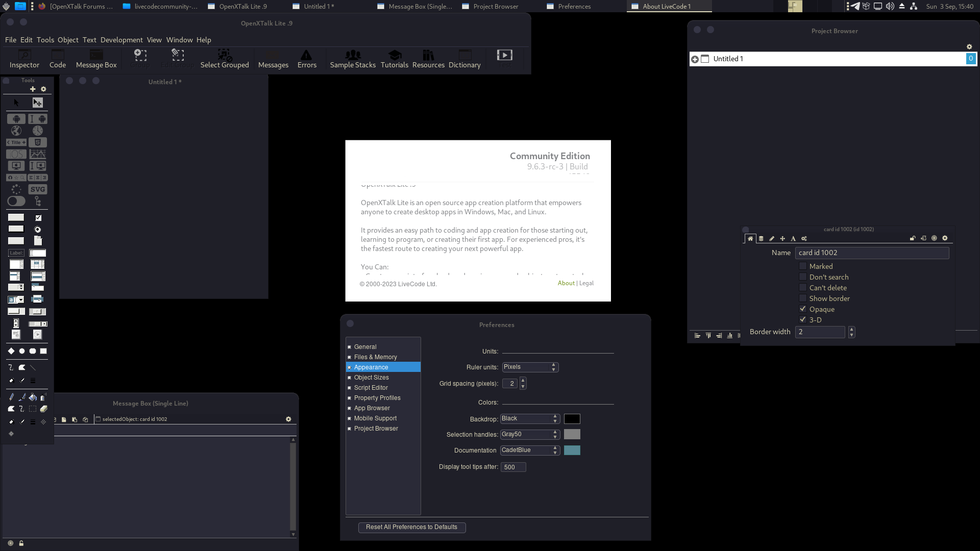Select the Run (browse) pointer tool
This screenshot has height=551, width=980.
[16, 103]
